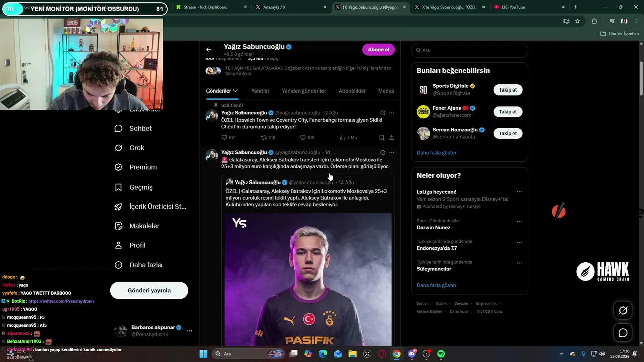The height and width of the screenshot is (362, 644).
Task: Open account menu for Barbaros akpunar
Action: (x=190, y=331)
